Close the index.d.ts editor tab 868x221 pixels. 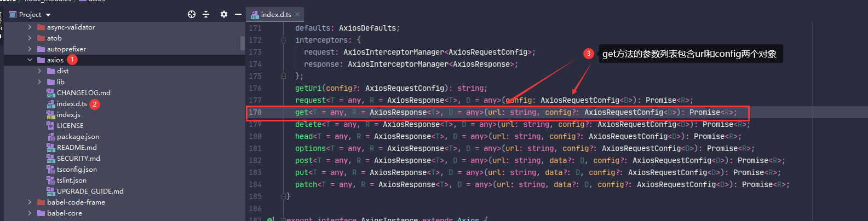pyautogui.click(x=297, y=14)
